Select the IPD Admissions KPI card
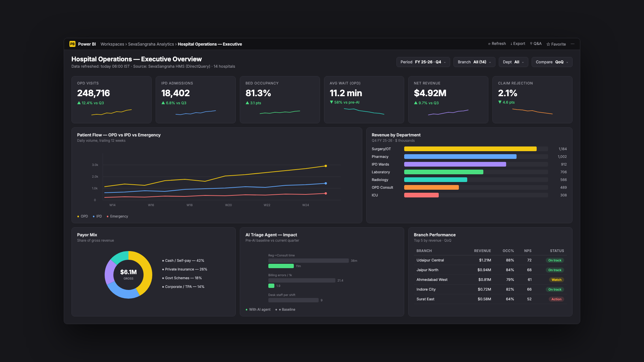644x362 pixels. coord(196,100)
